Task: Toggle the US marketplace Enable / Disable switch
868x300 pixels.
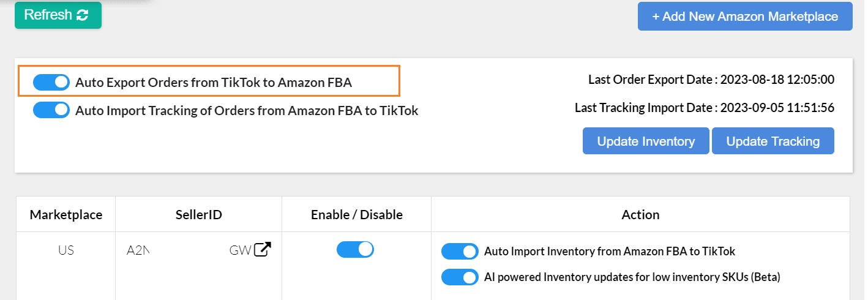Action: click(355, 249)
